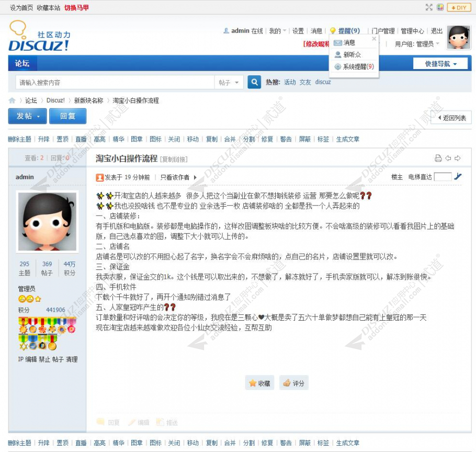Click 生成文章 in top moderation bar

coord(348,139)
